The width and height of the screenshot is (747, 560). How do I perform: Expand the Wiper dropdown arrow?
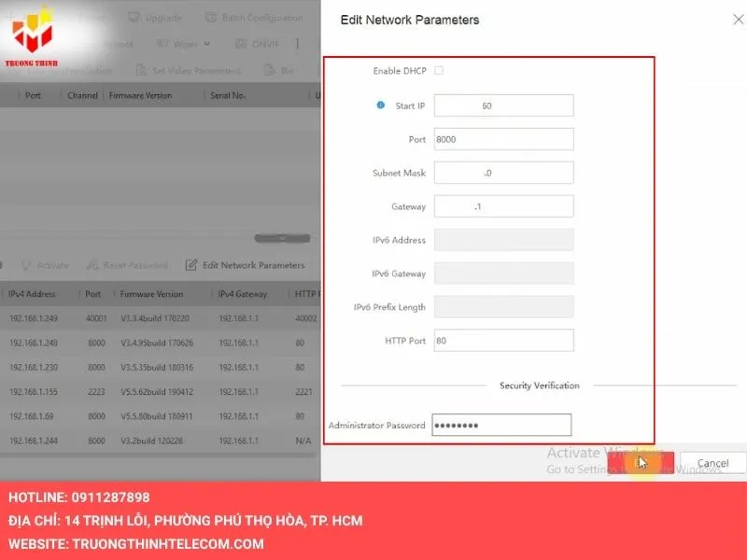[x=206, y=44]
